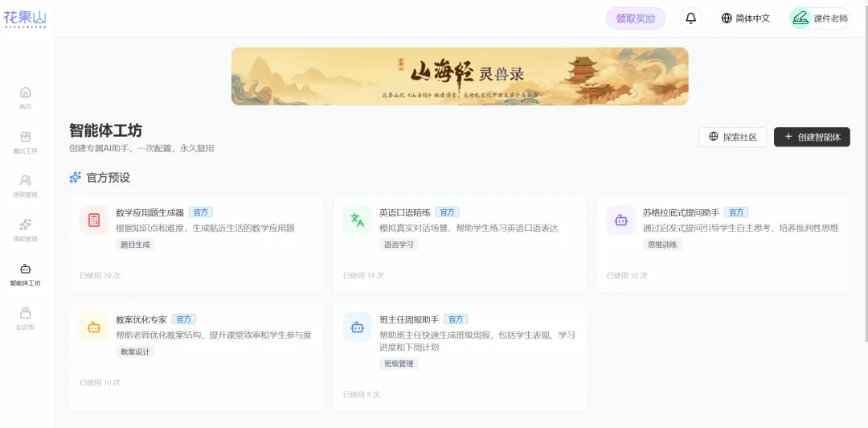Click the 领取奖励 button
Image resolution: width=868 pixels, height=428 pixels.
click(636, 19)
